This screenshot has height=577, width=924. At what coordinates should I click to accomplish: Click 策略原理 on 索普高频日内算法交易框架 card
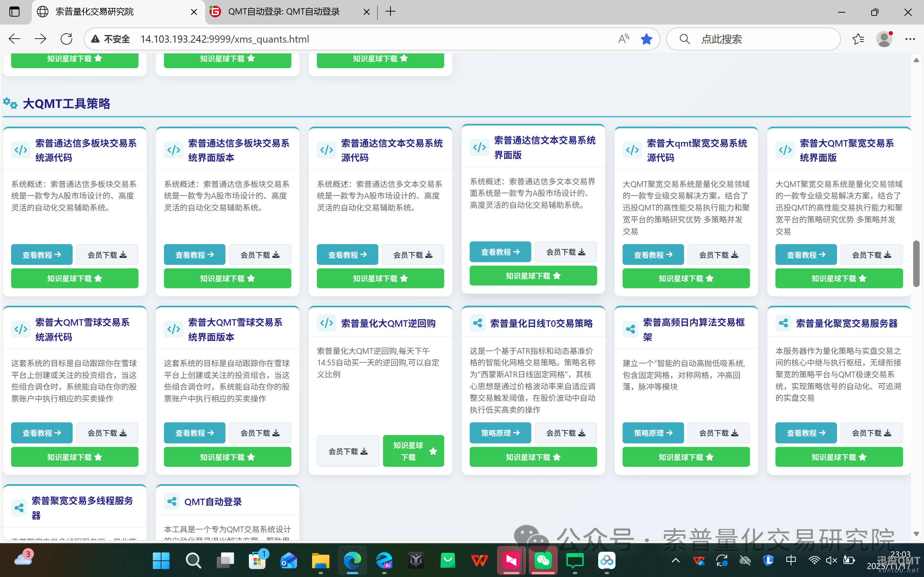point(653,432)
